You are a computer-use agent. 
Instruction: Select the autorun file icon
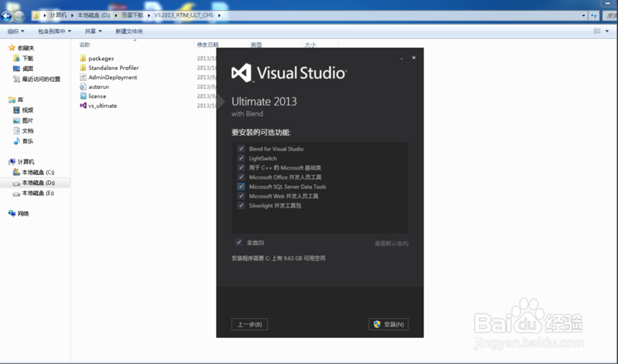point(83,87)
